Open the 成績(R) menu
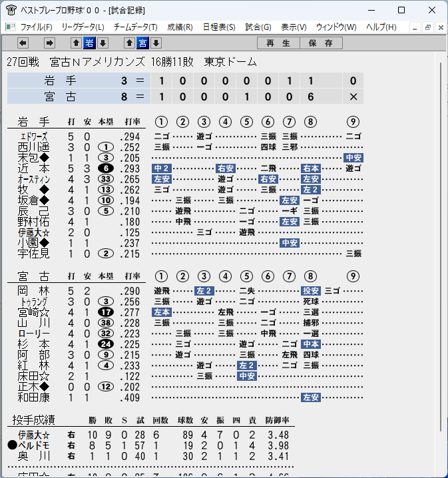Screen dimensions: 448x478 click(x=180, y=27)
